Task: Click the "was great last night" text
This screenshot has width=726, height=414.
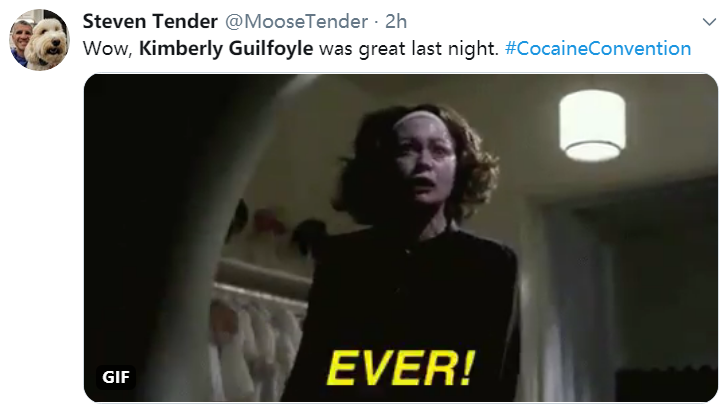Action: (x=409, y=49)
